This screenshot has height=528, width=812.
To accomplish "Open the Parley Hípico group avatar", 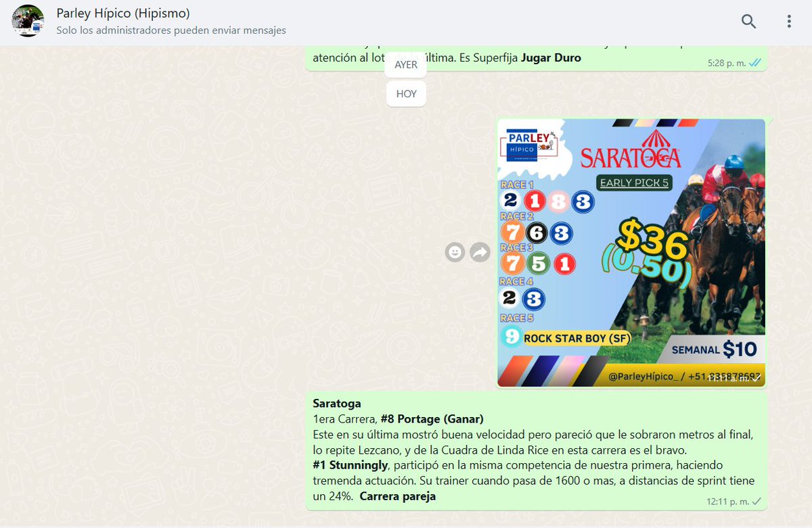I will [28, 22].
